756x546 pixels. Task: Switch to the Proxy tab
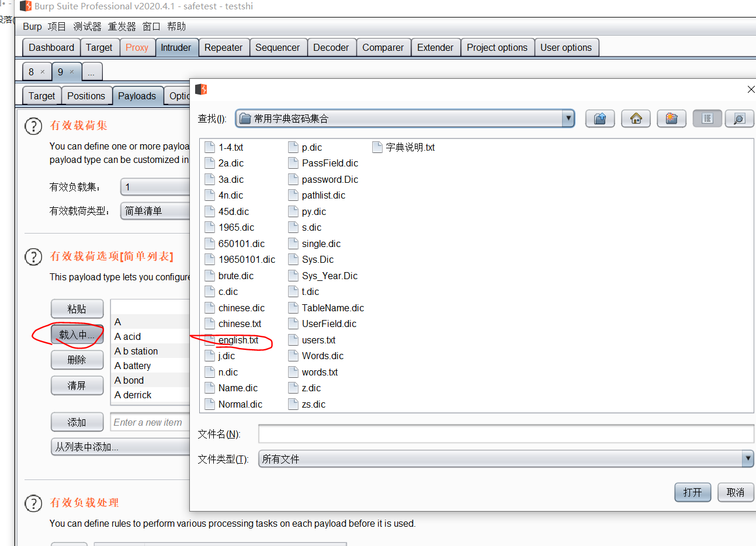pos(137,47)
